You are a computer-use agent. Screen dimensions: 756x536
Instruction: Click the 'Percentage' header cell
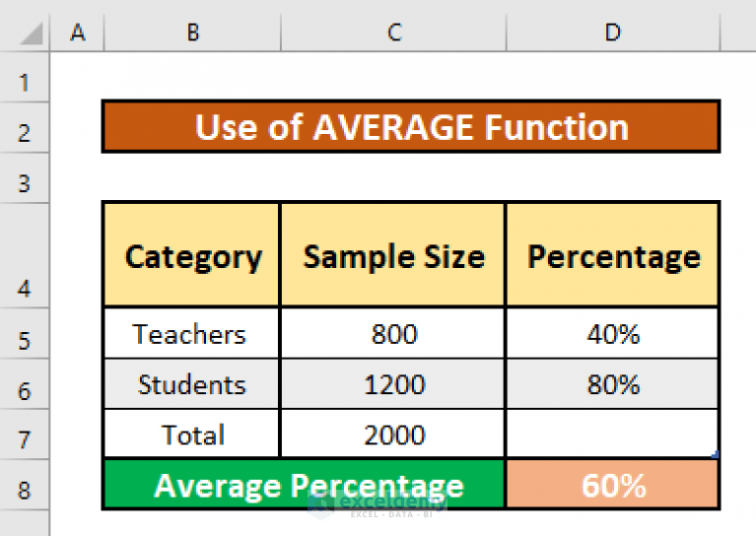point(612,255)
